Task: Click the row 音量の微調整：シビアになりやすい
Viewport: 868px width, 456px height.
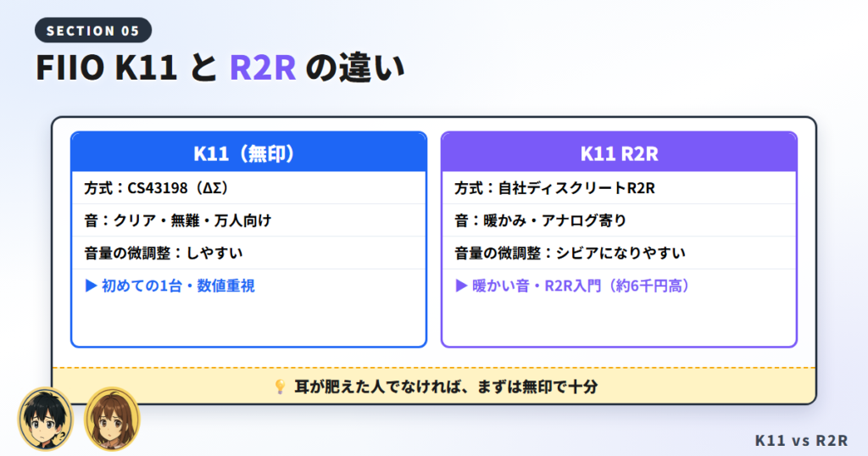Action: (x=619, y=253)
